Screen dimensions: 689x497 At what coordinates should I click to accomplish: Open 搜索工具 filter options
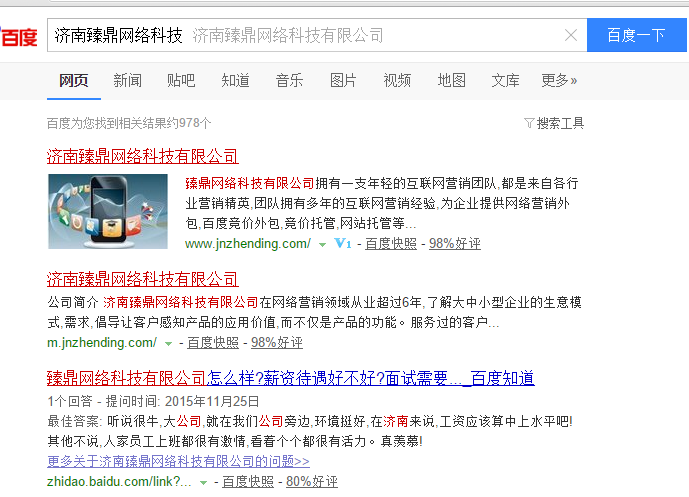click(554, 123)
